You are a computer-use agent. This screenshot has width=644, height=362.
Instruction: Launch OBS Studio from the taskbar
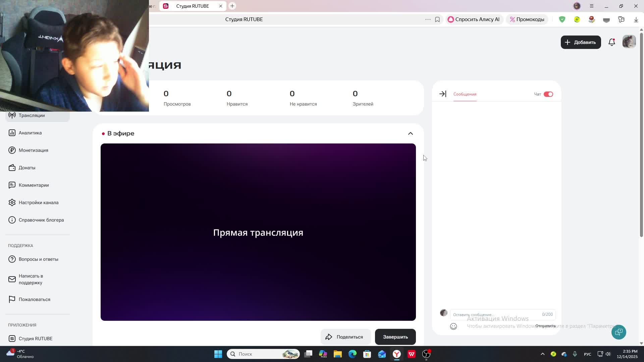[426, 354]
